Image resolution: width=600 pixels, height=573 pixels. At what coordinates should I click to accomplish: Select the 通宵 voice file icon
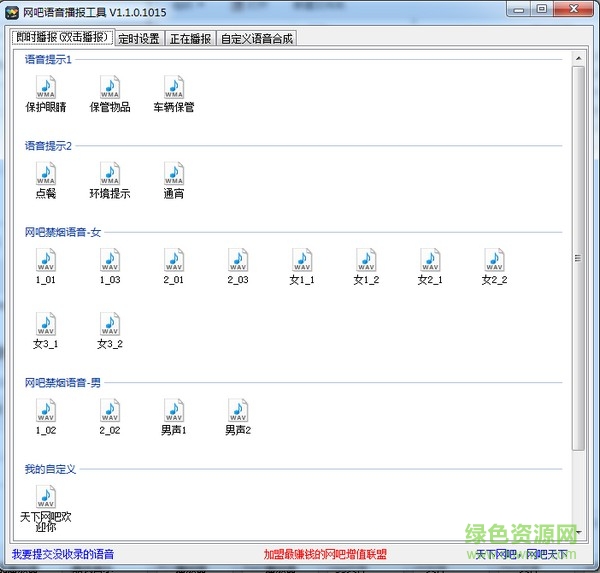click(x=174, y=173)
